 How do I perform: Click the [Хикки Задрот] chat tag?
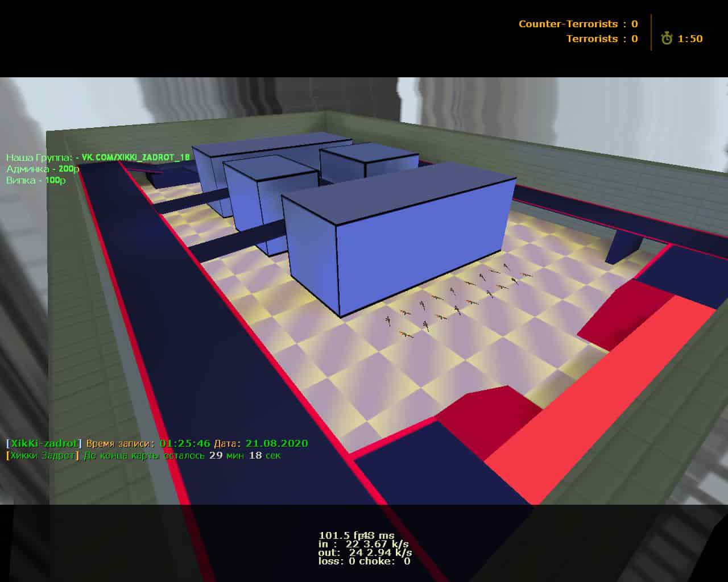click(x=43, y=455)
